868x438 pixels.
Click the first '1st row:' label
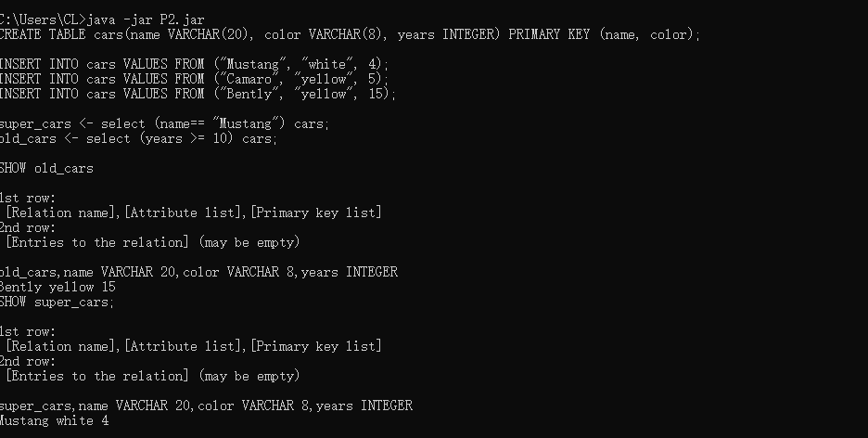28,199
